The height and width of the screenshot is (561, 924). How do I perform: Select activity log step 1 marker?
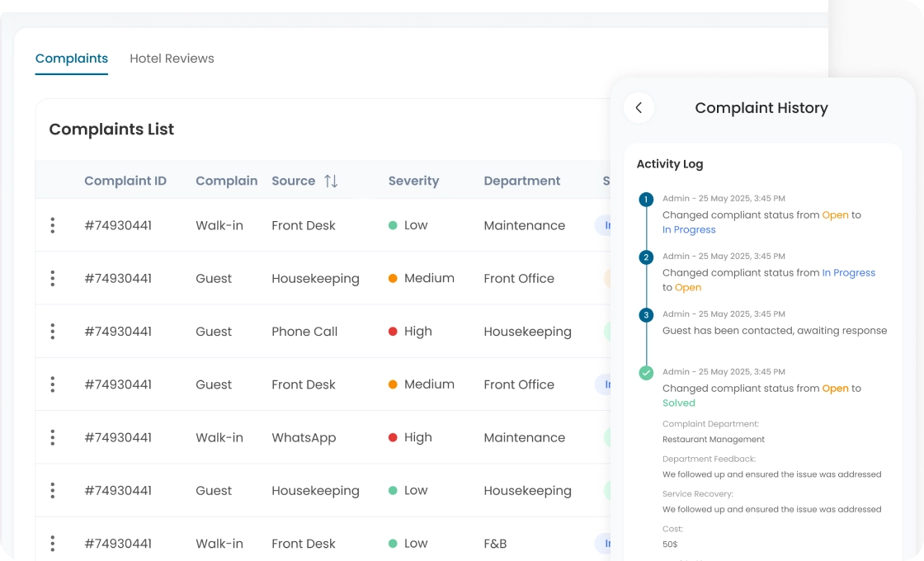[646, 200]
